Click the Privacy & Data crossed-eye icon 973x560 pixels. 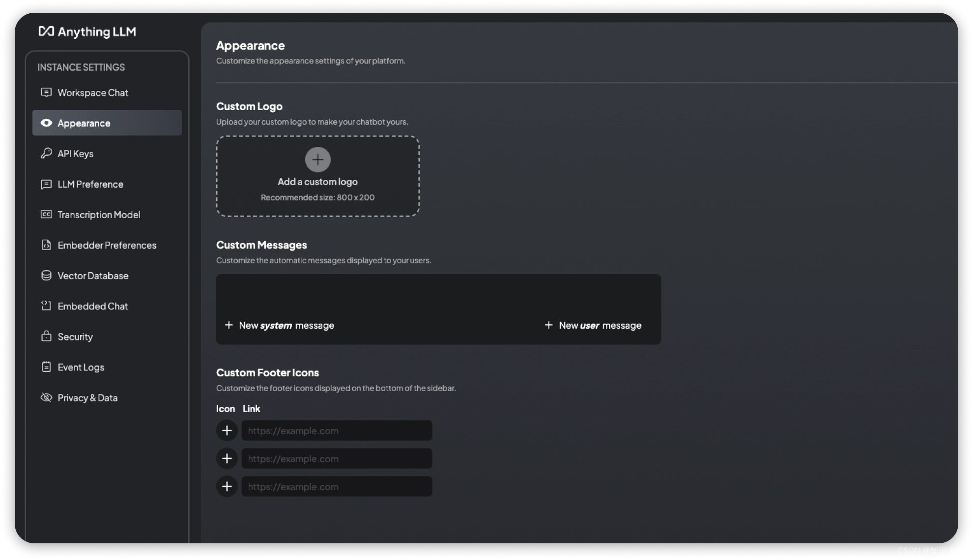pyautogui.click(x=46, y=397)
